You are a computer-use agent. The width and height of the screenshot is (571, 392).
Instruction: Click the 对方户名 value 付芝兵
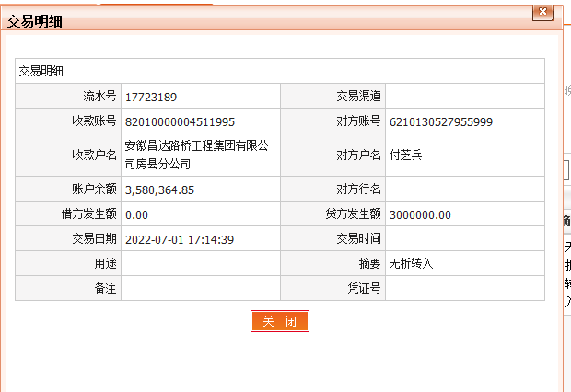pos(406,155)
